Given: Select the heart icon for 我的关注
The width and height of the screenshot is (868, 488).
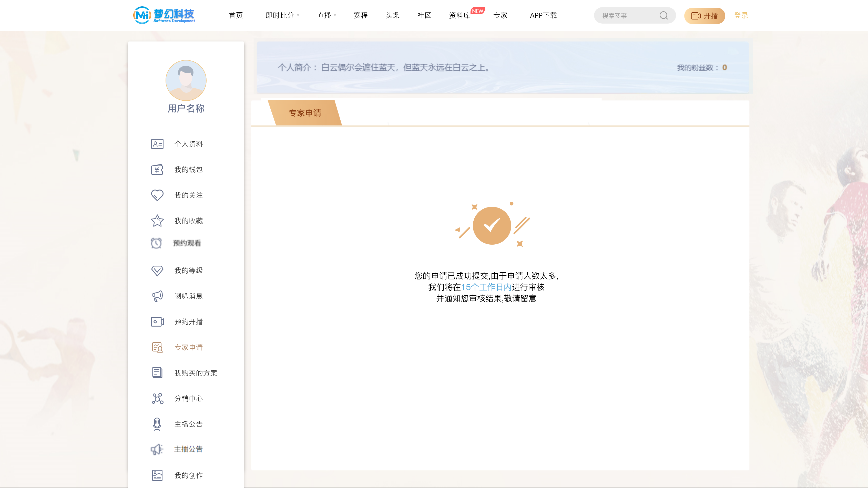Looking at the screenshot, I should (x=157, y=195).
